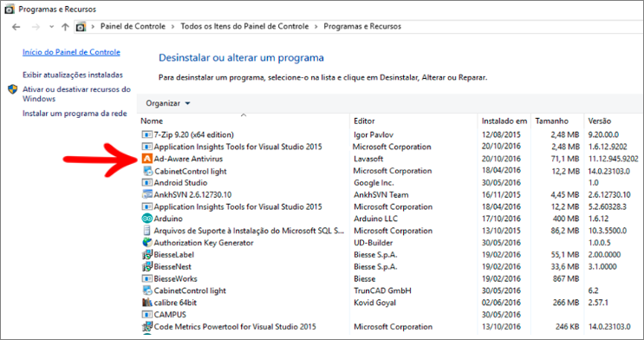This screenshot has height=340, width=644.
Task: Select the 7-Zip 9.20 program icon
Action: click(x=146, y=134)
